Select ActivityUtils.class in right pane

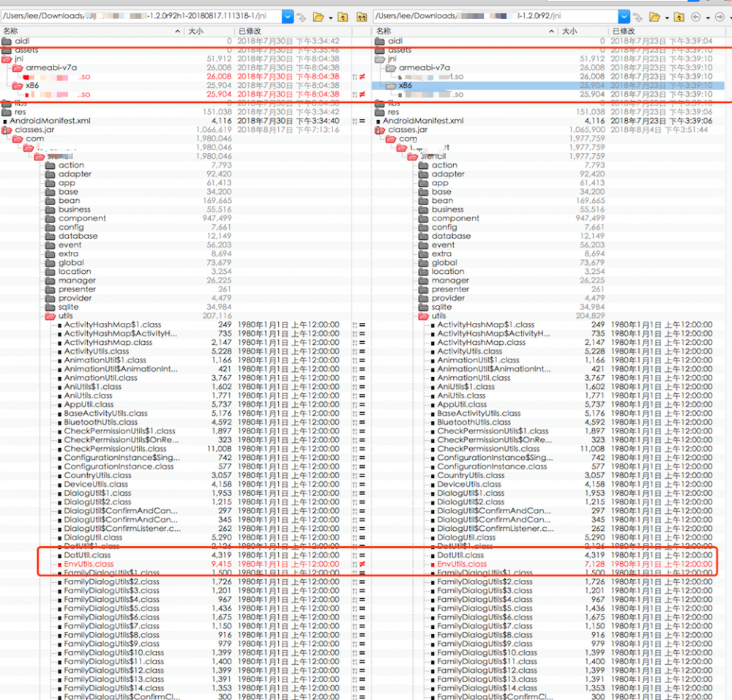coord(470,351)
